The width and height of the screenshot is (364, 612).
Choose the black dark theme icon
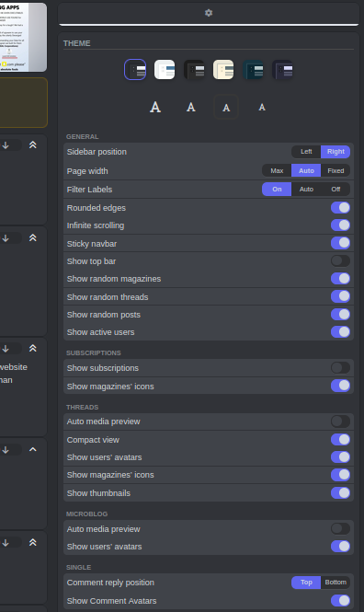(194, 70)
